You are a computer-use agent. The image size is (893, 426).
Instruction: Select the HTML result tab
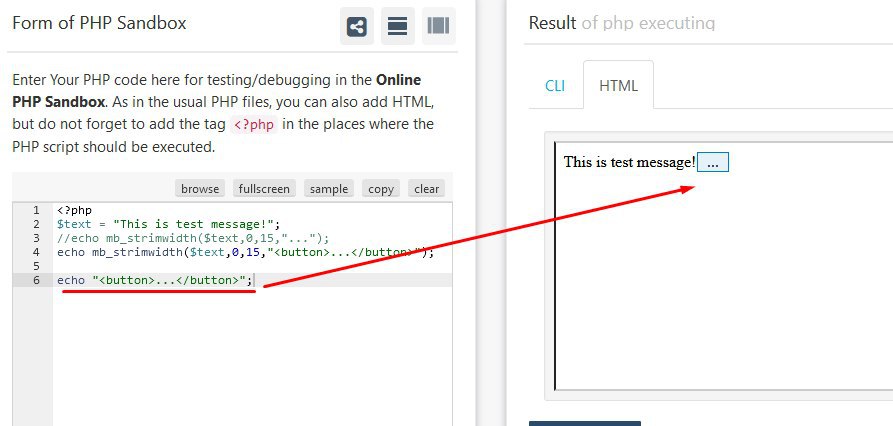coord(618,85)
